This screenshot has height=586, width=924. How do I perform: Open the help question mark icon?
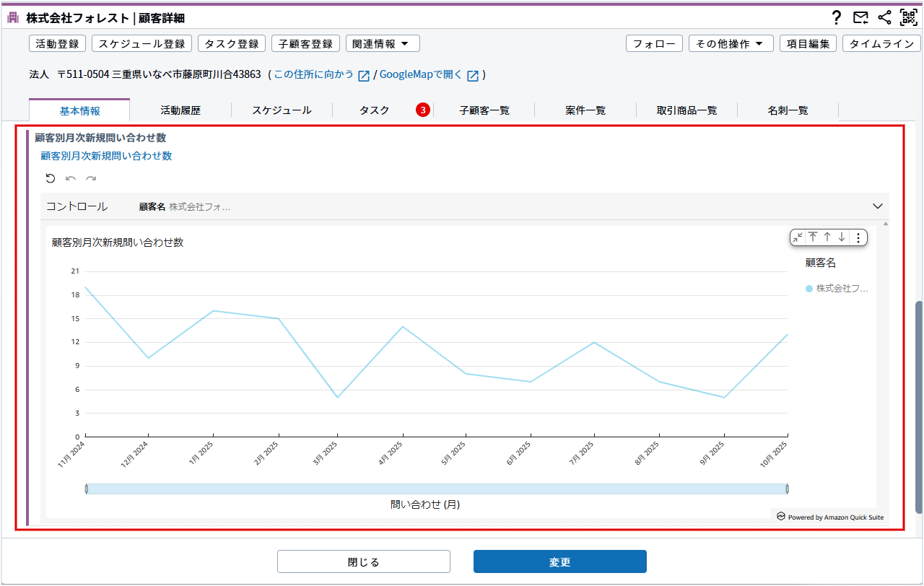tap(837, 17)
